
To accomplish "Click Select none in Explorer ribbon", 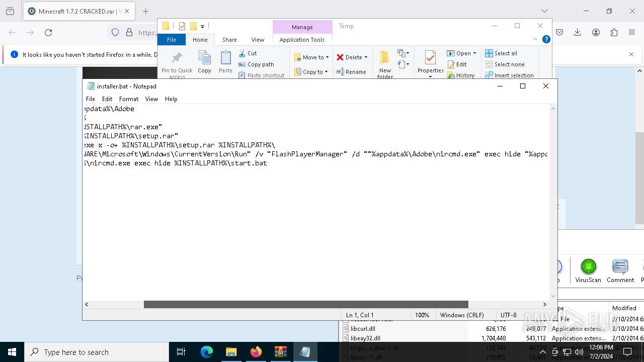I will 505,64.
